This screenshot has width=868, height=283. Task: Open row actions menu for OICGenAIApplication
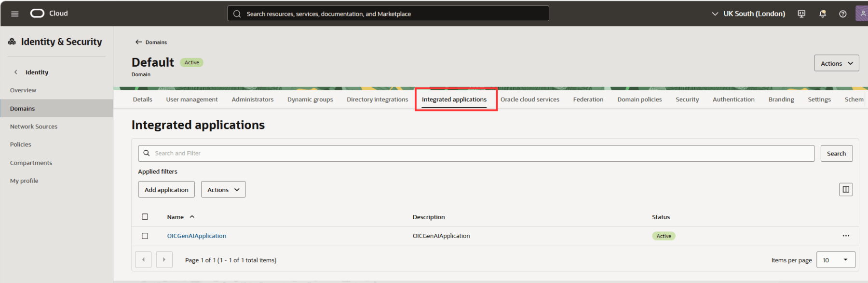845,236
